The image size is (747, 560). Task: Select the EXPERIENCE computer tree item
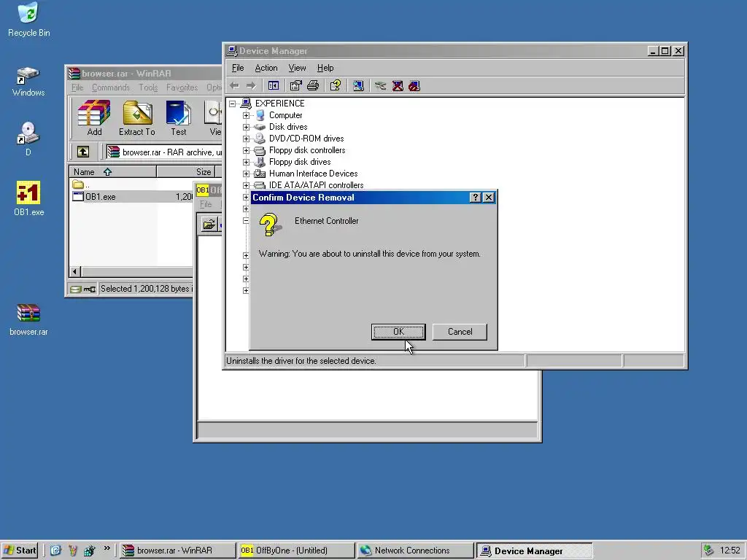pyautogui.click(x=279, y=104)
